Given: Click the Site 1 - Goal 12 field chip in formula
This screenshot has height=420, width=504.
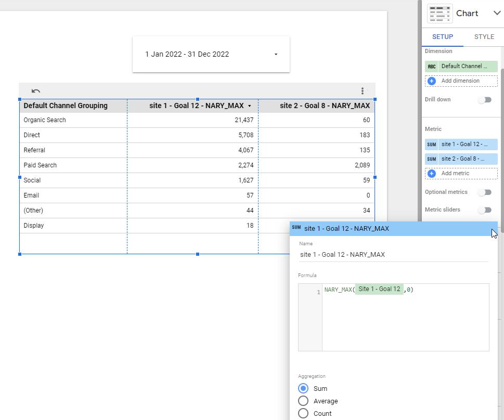Looking at the screenshot, I should [x=379, y=289].
